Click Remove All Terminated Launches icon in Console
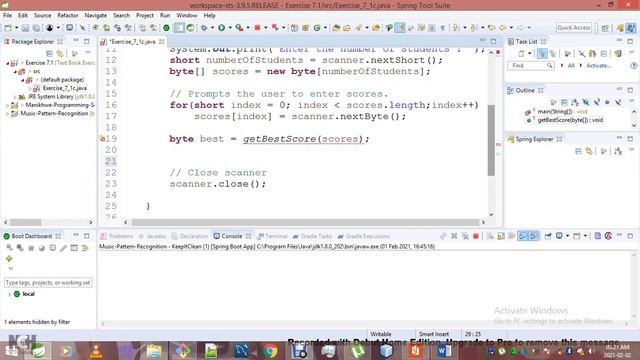The width and height of the screenshot is (640, 360). (x=465, y=236)
